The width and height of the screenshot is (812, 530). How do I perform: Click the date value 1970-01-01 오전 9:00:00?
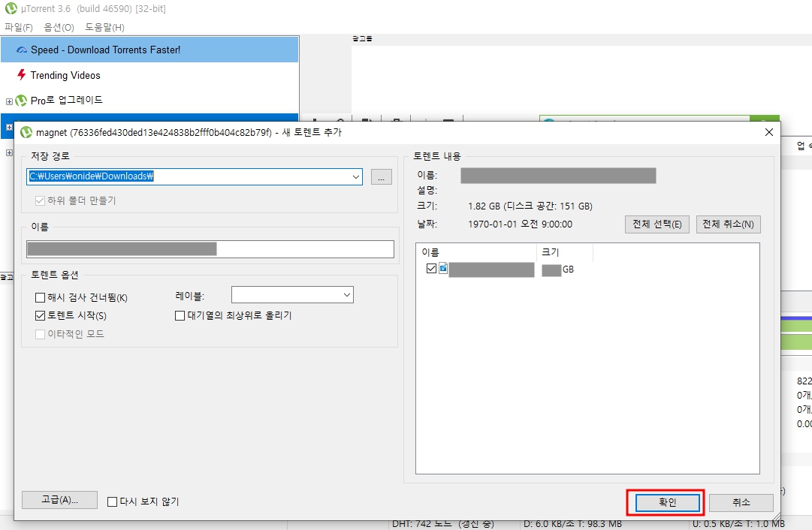[520, 224]
